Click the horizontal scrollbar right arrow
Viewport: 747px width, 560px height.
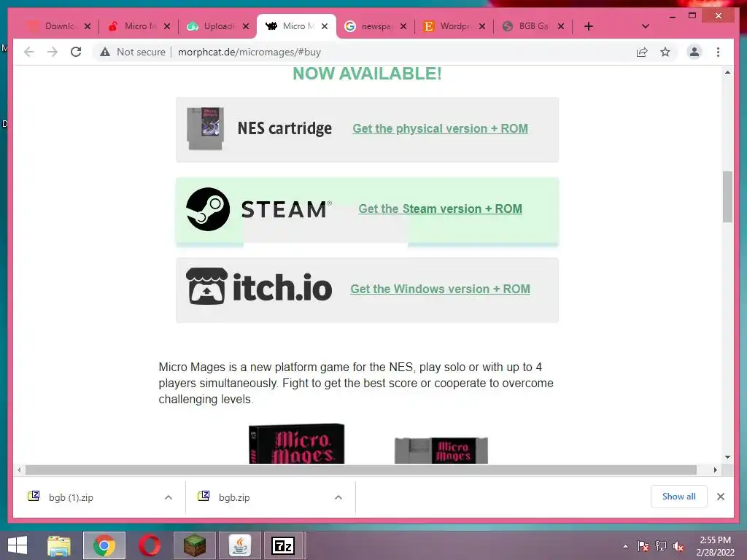(x=715, y=470)
